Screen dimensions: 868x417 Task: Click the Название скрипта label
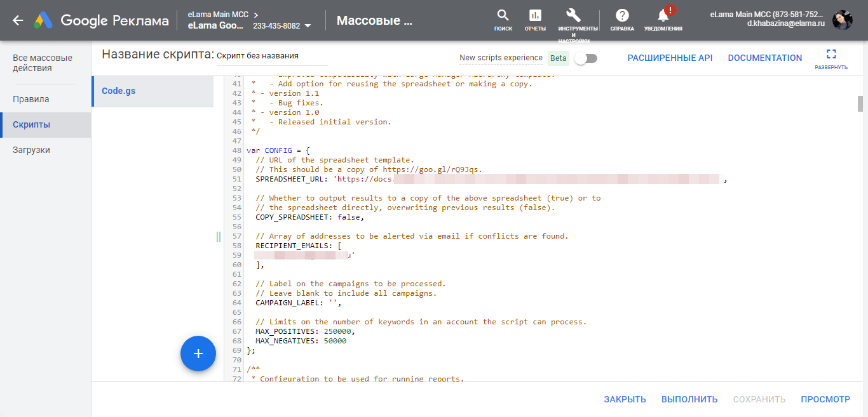158,55
